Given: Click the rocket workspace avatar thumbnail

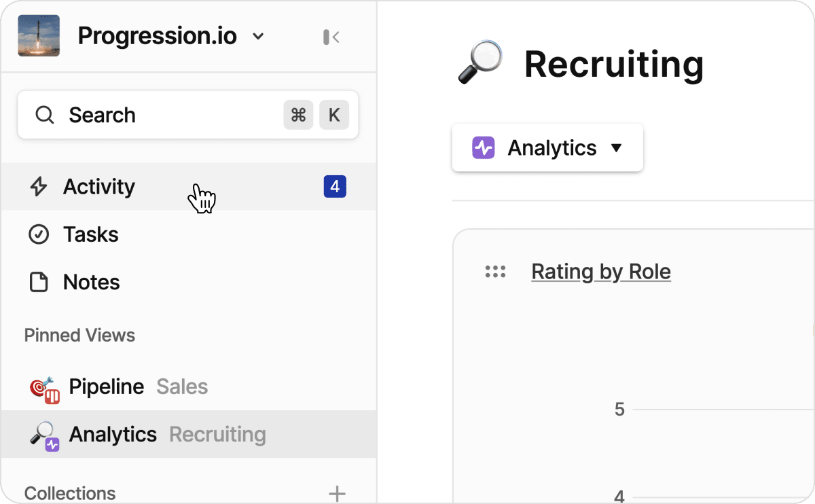Looking at the screenshot, I should [x=39, y=36].
